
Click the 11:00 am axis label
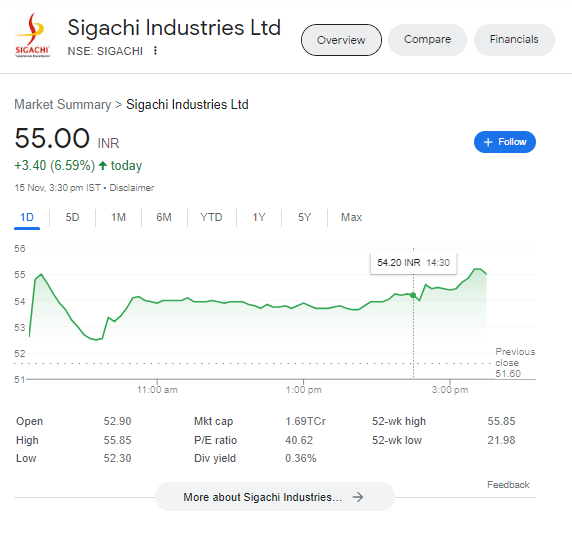pyautogui.click(x=157, y=390)
